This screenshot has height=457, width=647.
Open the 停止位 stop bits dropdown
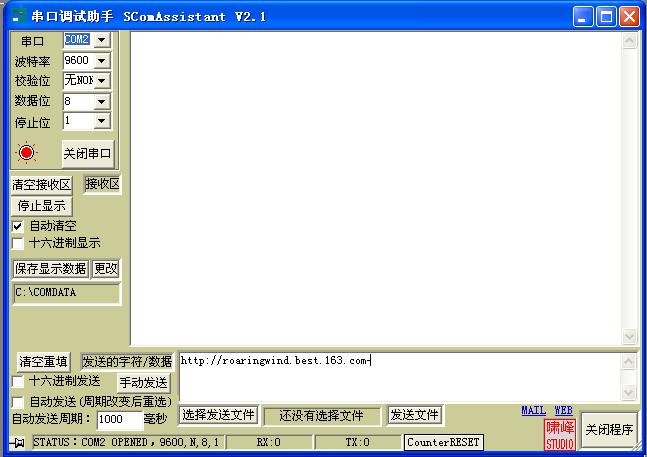coord(101,121)
